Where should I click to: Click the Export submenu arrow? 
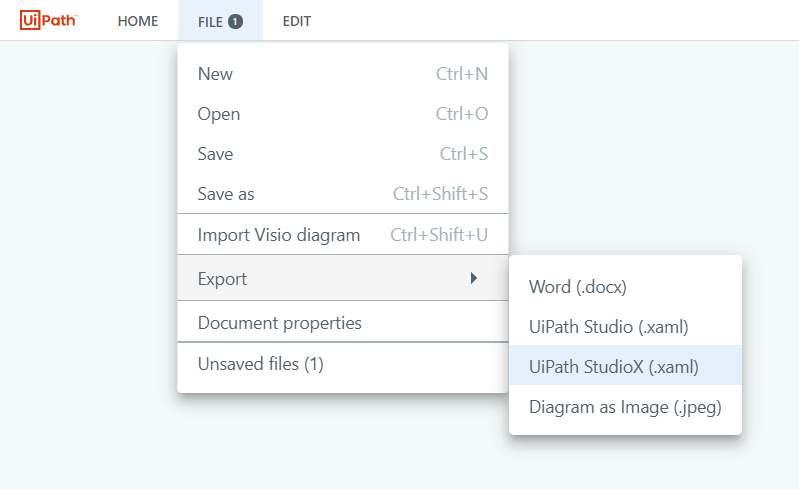point(474,278)
